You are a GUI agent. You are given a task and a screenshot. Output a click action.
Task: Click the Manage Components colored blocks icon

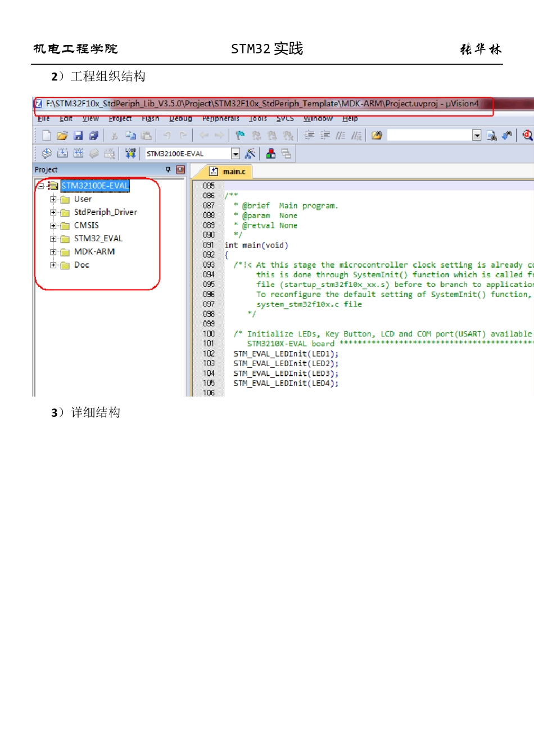click(x=271, y=154)
